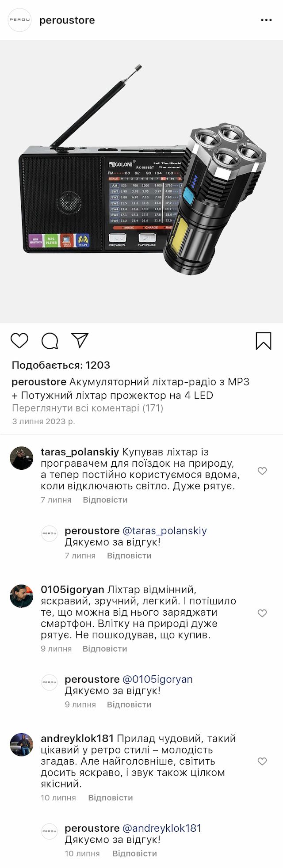Image resolution: width=283 pixels, height=868 pixels.
Task: Open andreyklok181's profile picture
Action: tap(22, 744)
